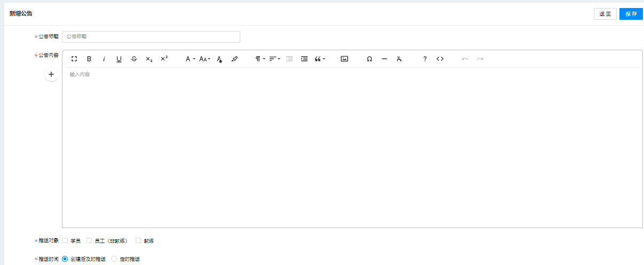Redo the last edit
Viewport: 644px width, 265px height.
pyautogui.click(x=480, y=59)
